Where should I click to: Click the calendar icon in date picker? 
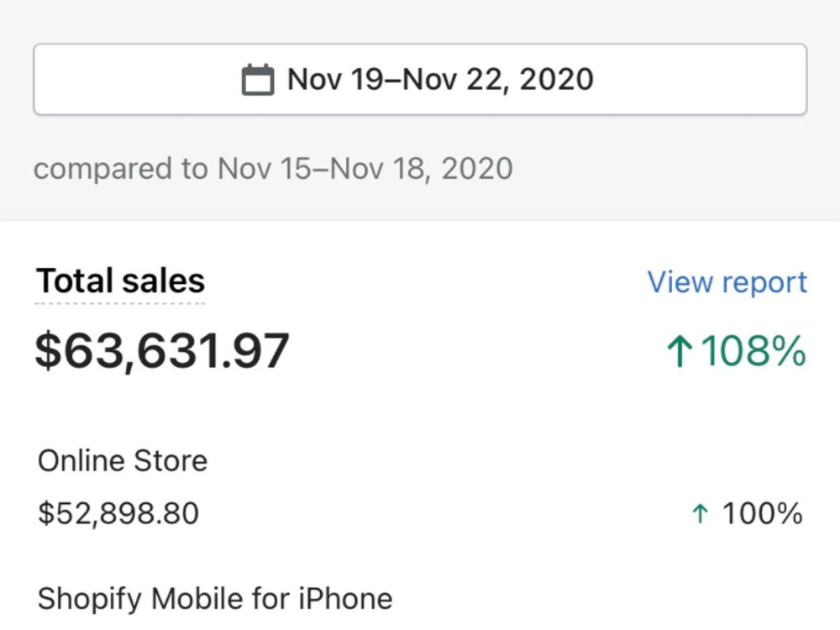258,80
